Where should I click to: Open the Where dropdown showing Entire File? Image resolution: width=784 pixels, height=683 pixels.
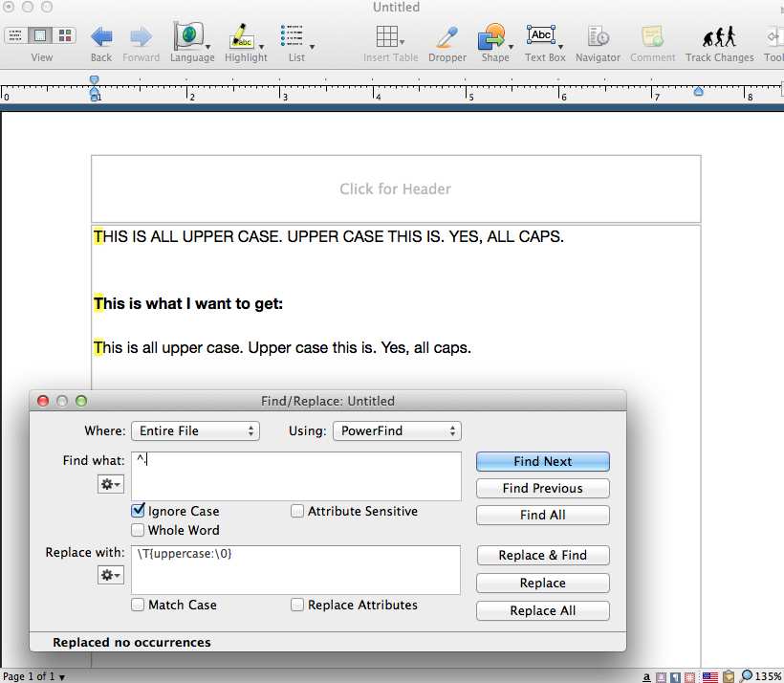(194, 431)
